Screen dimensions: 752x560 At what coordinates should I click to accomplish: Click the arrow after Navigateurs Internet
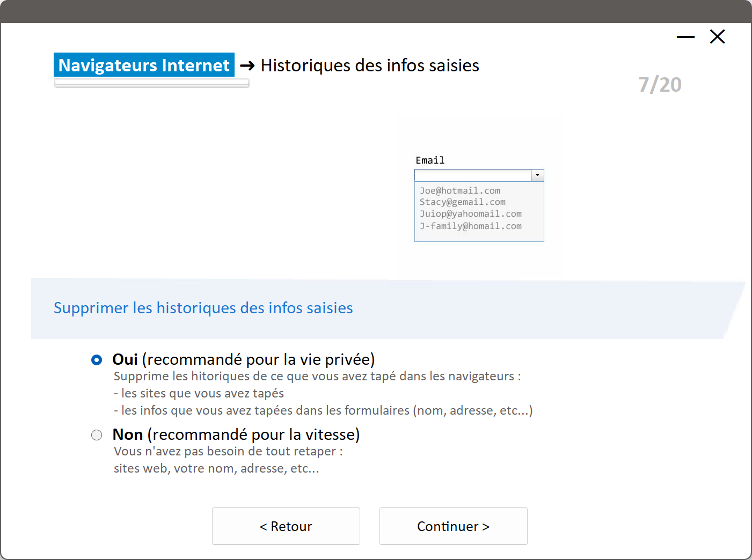coord(247,65)
